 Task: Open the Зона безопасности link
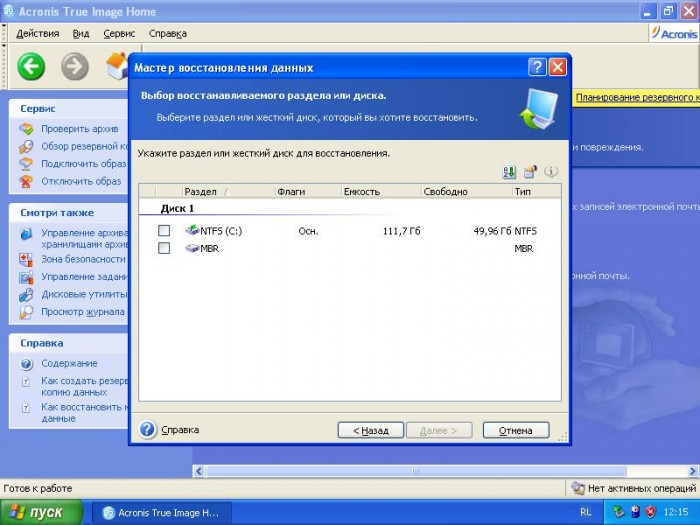pos(83,259)
